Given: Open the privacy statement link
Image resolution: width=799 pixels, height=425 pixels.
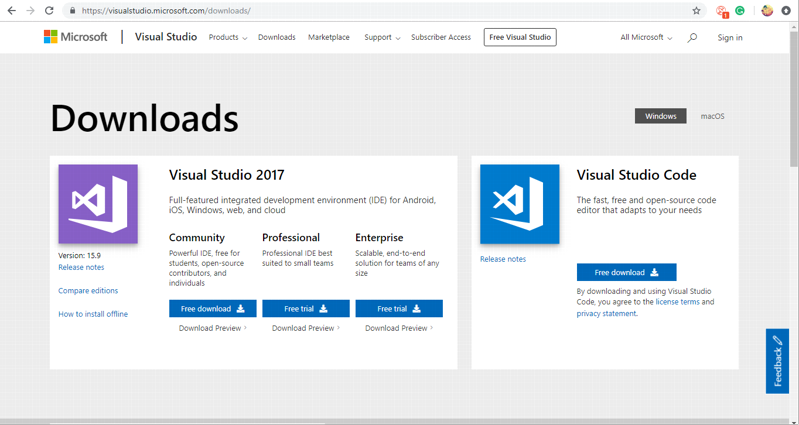Looking at the screenshot, I should (606, 314).
